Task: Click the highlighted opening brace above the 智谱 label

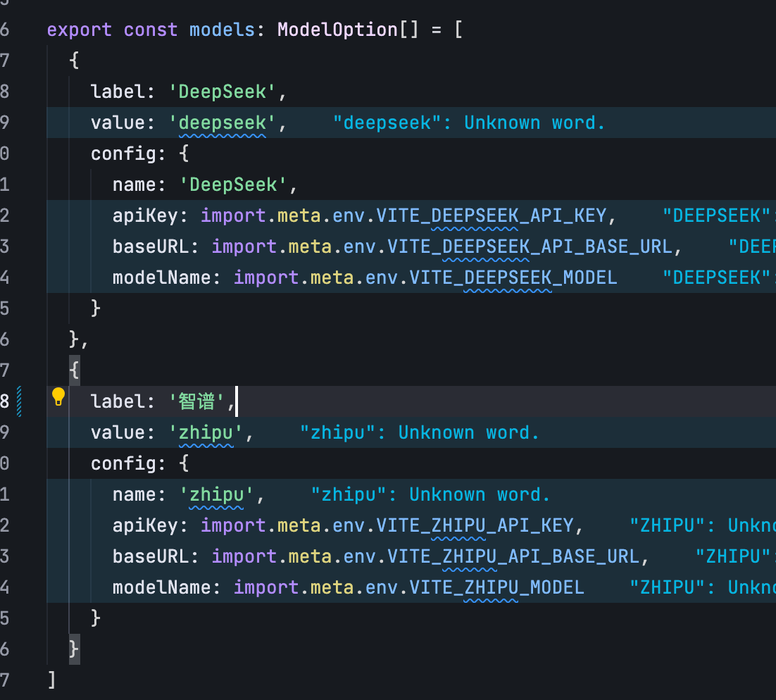Action: (x=74, y=370)
